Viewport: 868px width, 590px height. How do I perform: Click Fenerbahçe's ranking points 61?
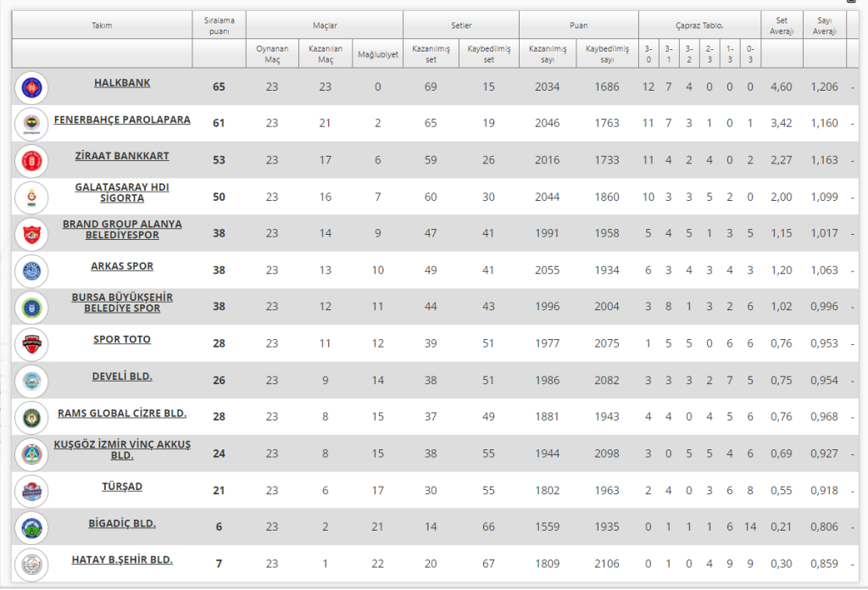pyautogui.click(x=220, y=123)
